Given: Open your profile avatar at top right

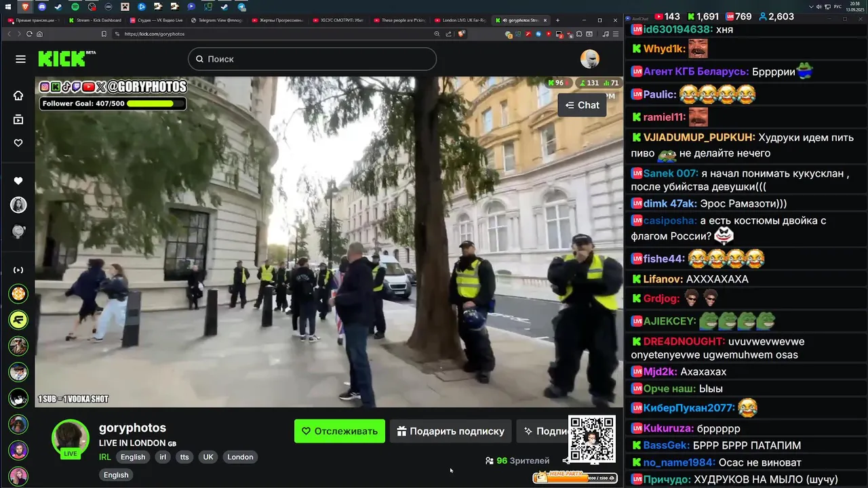Looking at the screenshot, I should pyautogui.click(x=590, y=59).
